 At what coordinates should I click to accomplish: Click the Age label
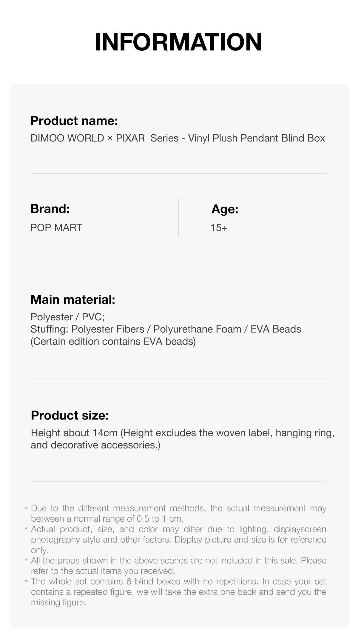point(225,209)
